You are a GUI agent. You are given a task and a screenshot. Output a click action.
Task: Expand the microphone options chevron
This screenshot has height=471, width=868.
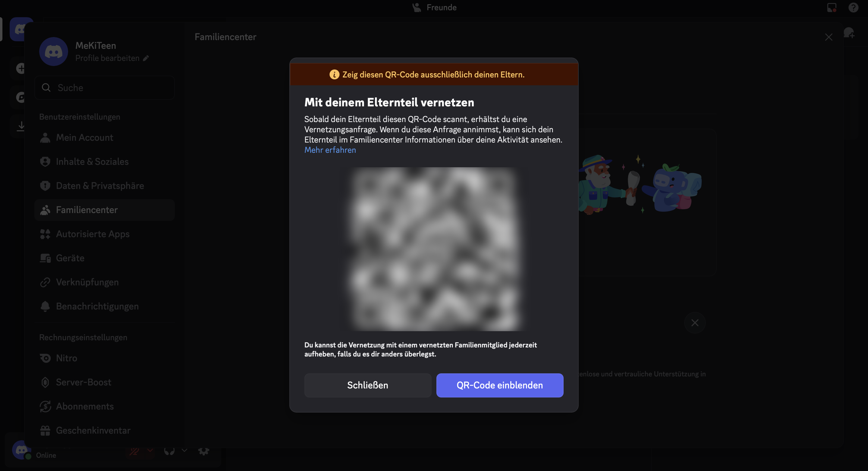coord(150,451)
